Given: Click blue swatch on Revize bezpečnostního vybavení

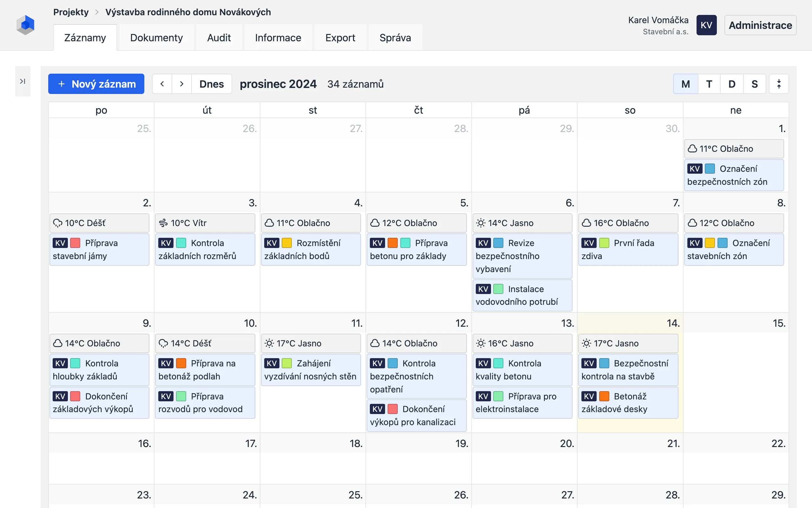Looking at the screenshot, I should pyautogui.click(x=498, y=243).
